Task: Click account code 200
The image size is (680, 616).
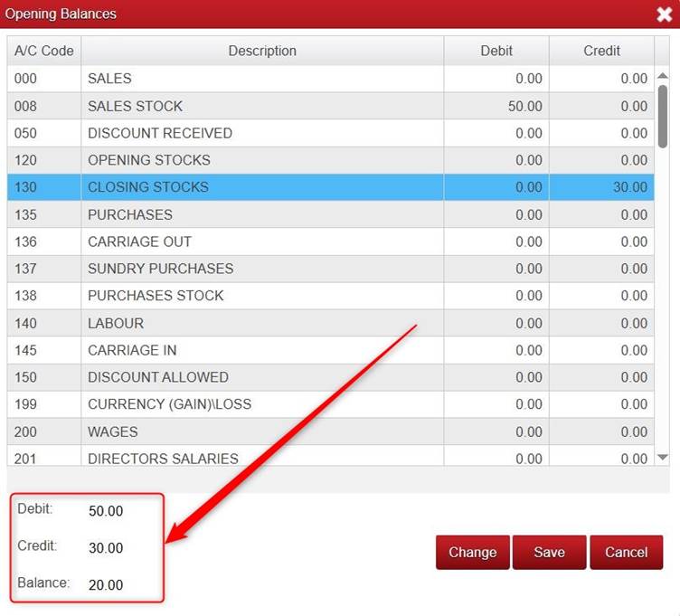Action: pyautogui.click(x=25, y=431)
